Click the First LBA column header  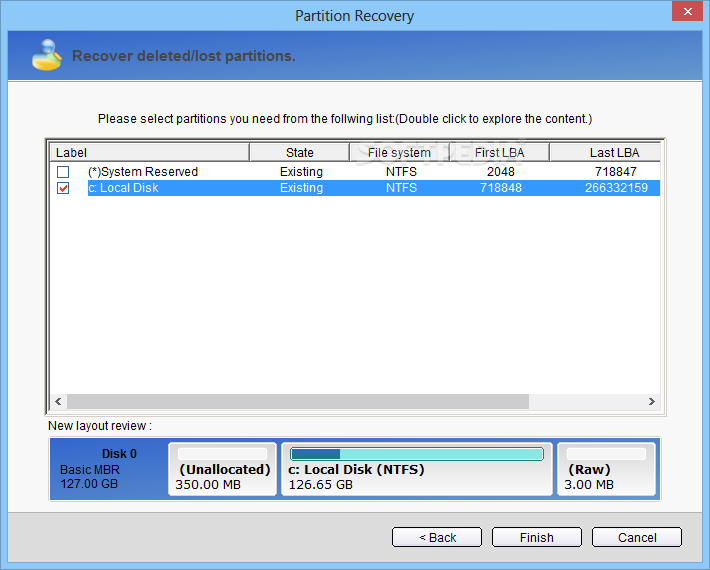coord(499,153)
